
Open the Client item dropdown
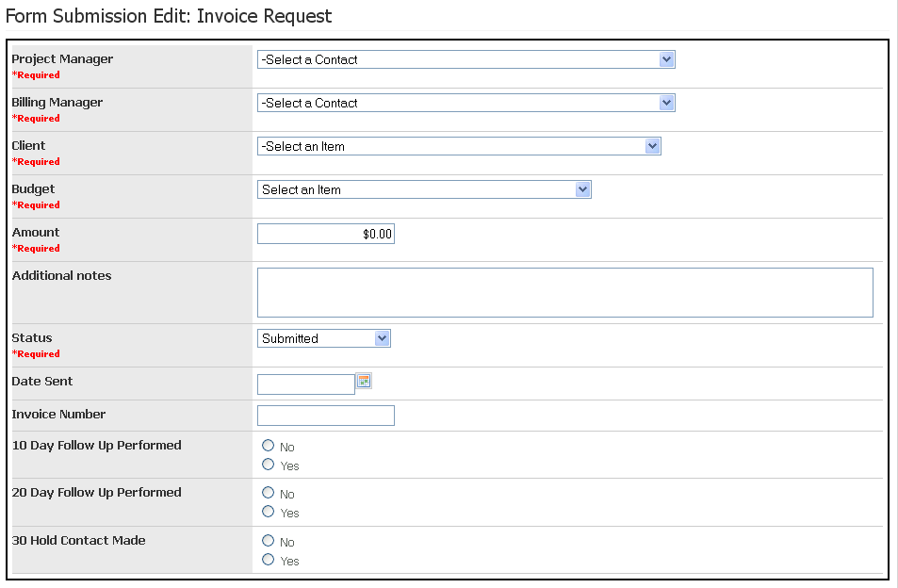tap(459, 146)
